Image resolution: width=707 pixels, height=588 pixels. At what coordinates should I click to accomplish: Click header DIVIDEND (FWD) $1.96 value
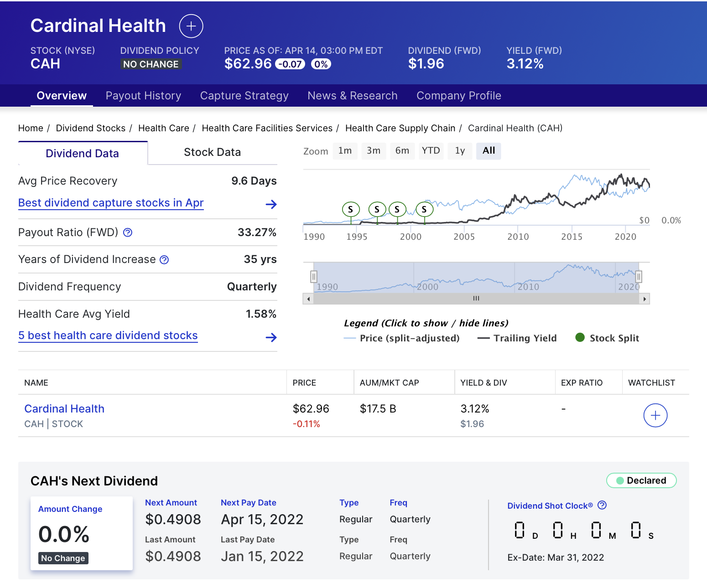click(426, 64)
